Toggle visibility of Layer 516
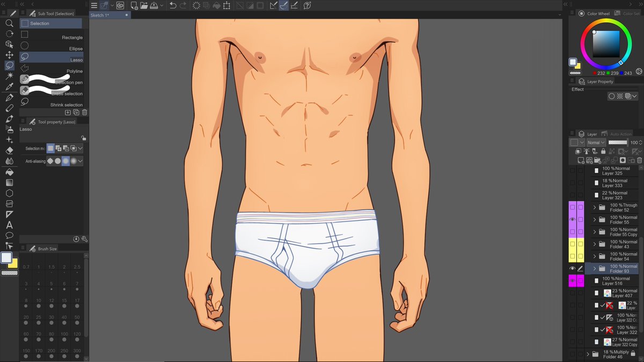Image resolution: width=644 pixels, height=362 pixels. pos(572,280)
